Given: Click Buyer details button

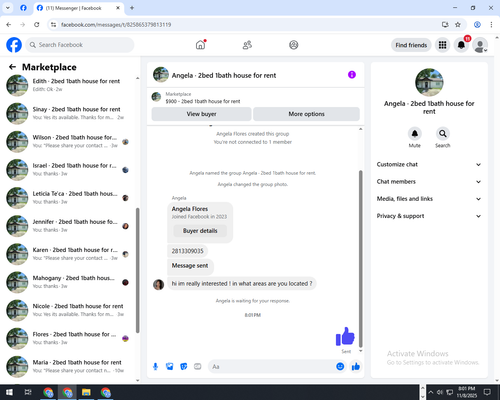Looking at the screenshot, I should coord(200,231).
